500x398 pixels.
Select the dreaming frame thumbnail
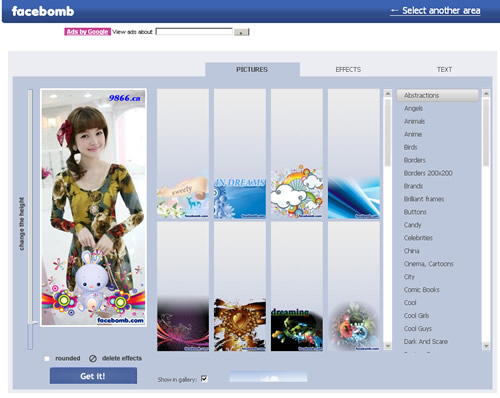click(297, 287)
